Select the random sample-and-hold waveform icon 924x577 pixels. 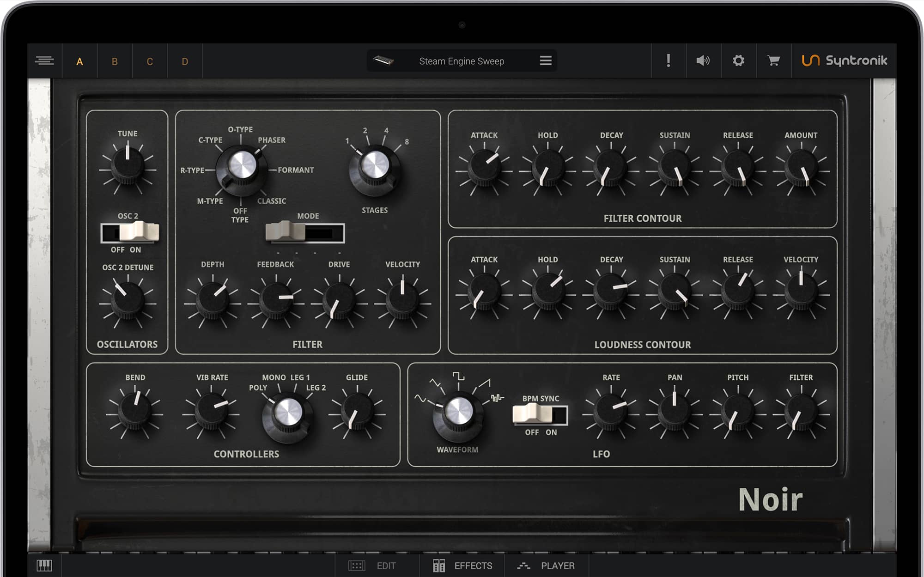click(x=498, y=398)
